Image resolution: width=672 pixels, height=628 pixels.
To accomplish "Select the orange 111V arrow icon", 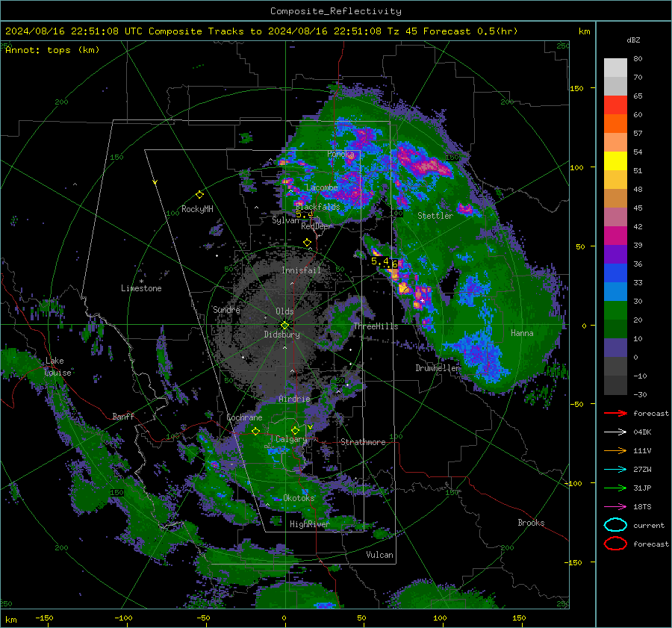I will coord(615,450).
